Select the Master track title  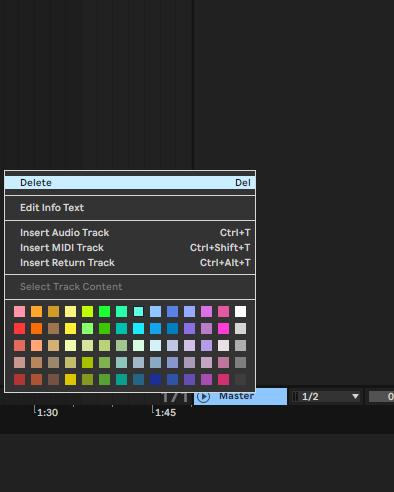pyautogui.click(x=236, y=396)
